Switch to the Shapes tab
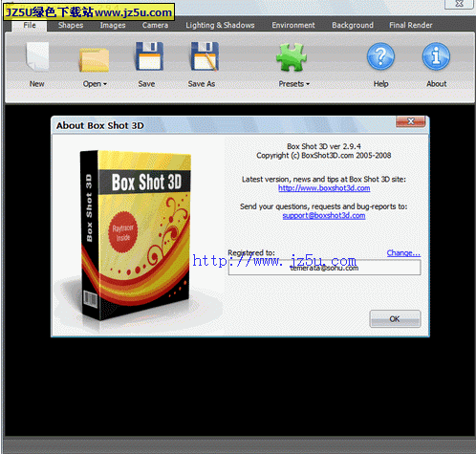Viewport: 476px width, 454px height. (71, 25)
